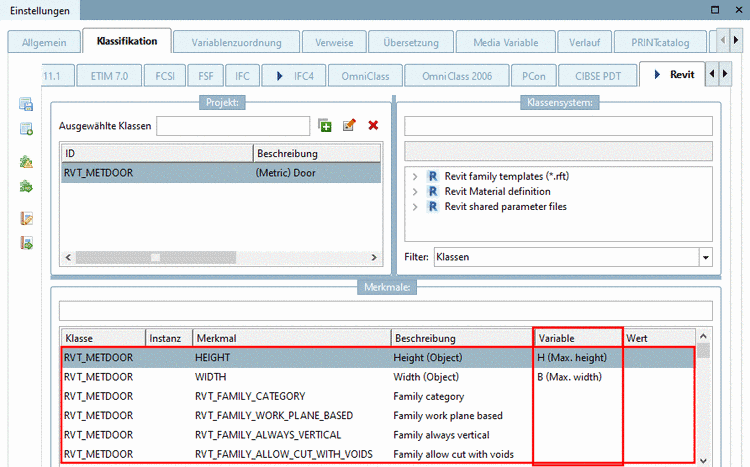Click the Wert column header
The height and width of the screenshot is (467, 750).
pos(659,338)
